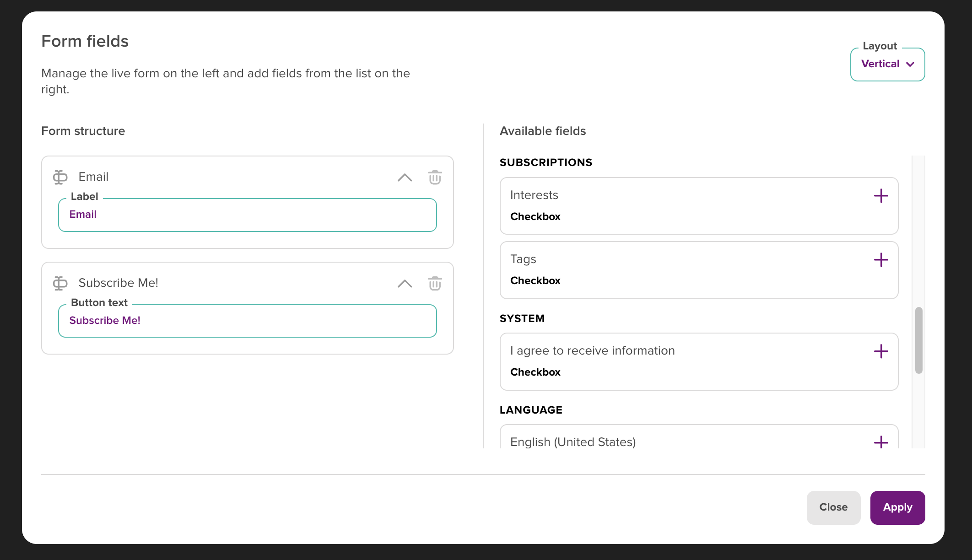Click the LANGUAGE section heading
The image size is (972, 560).
point(531,410)
